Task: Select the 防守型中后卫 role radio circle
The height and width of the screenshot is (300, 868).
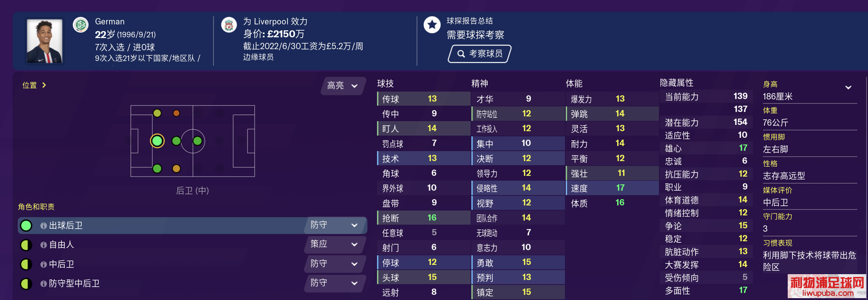Action: click(x=26, y=283)
